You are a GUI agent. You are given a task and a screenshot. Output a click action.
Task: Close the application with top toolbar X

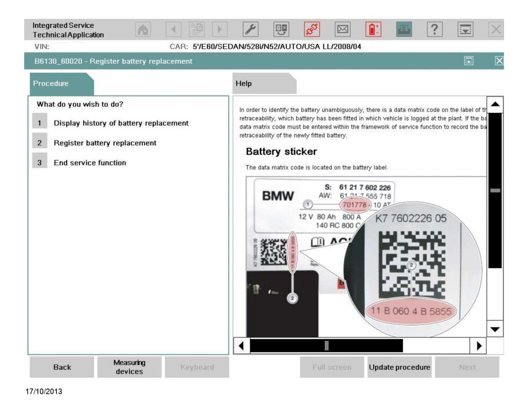[496, 29]
